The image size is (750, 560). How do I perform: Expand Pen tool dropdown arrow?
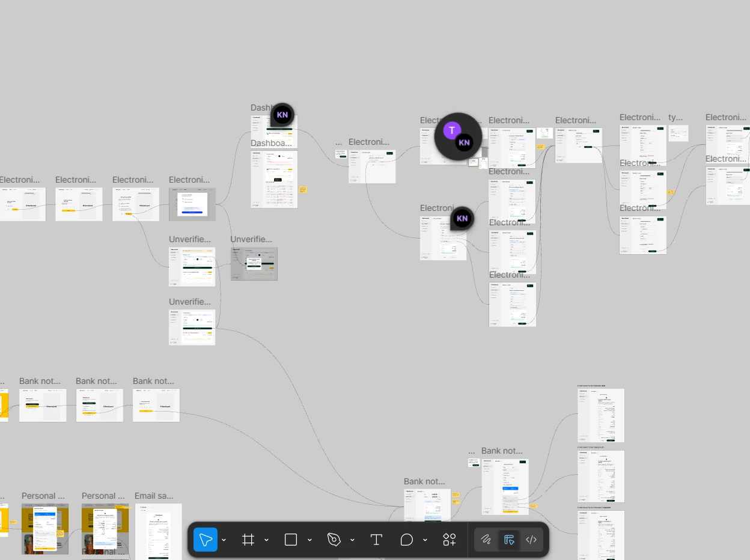352,540
